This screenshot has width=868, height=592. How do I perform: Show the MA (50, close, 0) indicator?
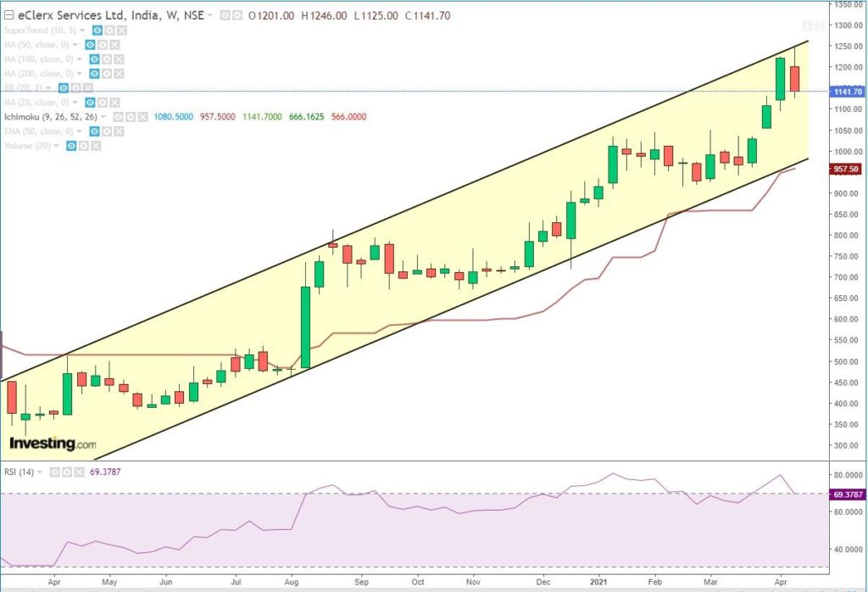(x=90, y=45)
